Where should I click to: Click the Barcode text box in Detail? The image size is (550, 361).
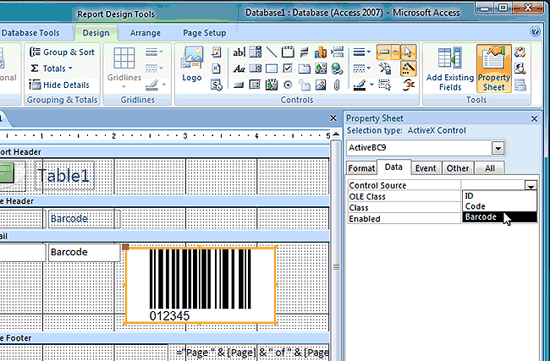point(84,252)
